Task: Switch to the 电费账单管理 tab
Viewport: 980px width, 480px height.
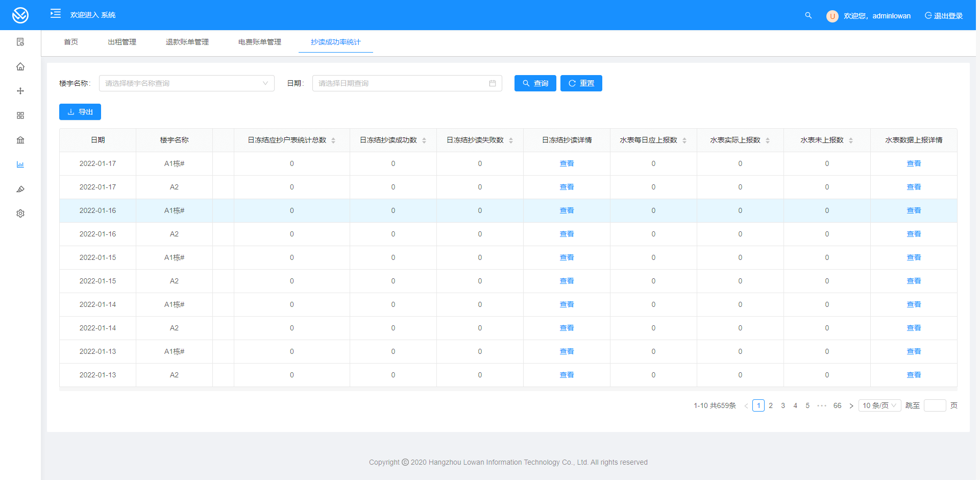Action: point(260,42)
